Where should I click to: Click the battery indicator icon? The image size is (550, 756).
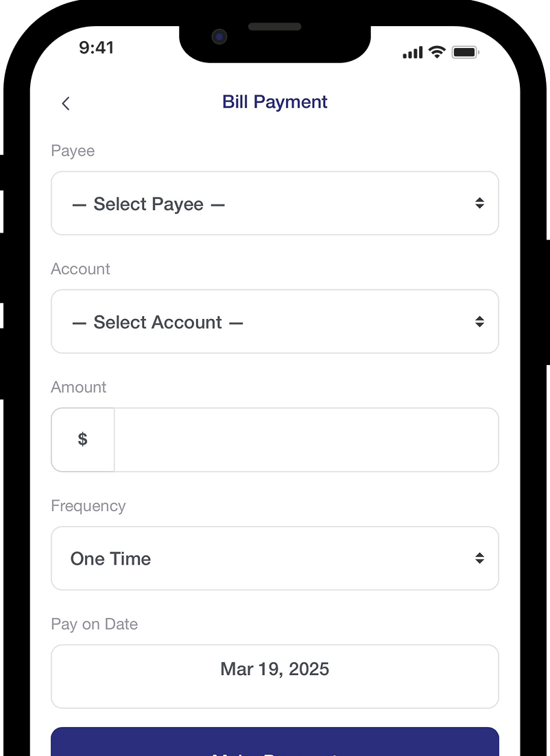tap(466, 52)
